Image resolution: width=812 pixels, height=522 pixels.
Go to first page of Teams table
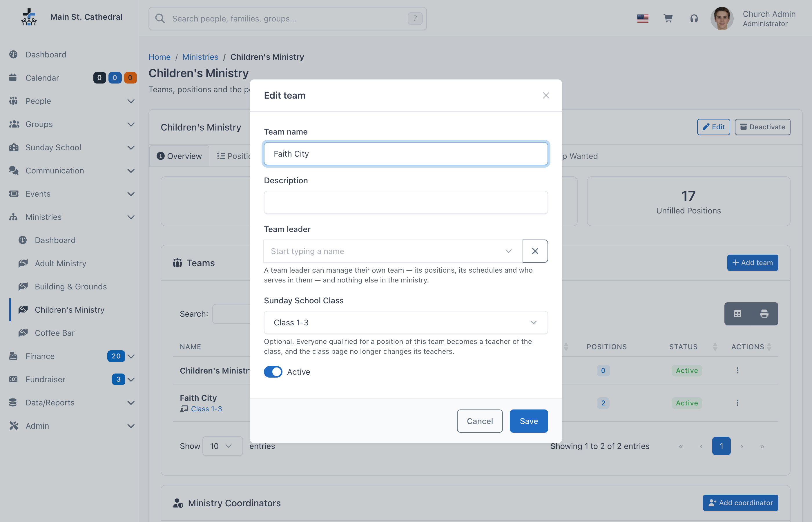click(x=681, y=446)
